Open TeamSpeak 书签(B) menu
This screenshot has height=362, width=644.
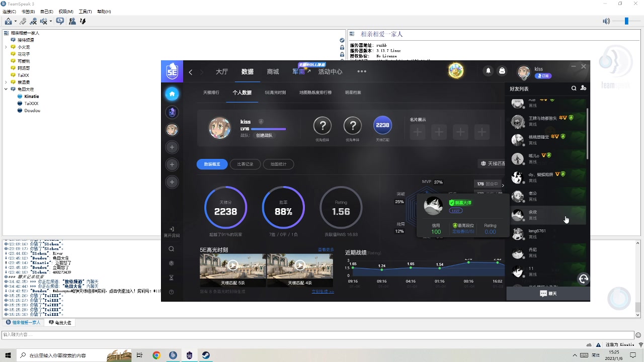point(28,11)
